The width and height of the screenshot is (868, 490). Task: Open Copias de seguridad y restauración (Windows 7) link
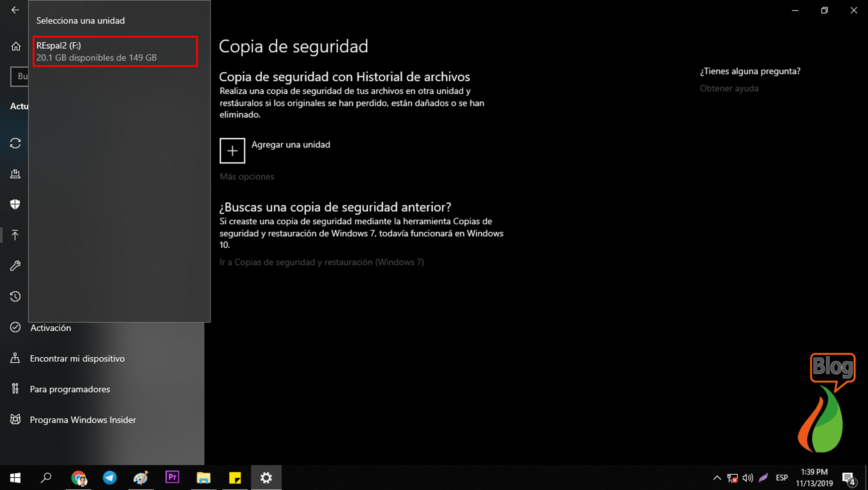(x=322, y=262)
